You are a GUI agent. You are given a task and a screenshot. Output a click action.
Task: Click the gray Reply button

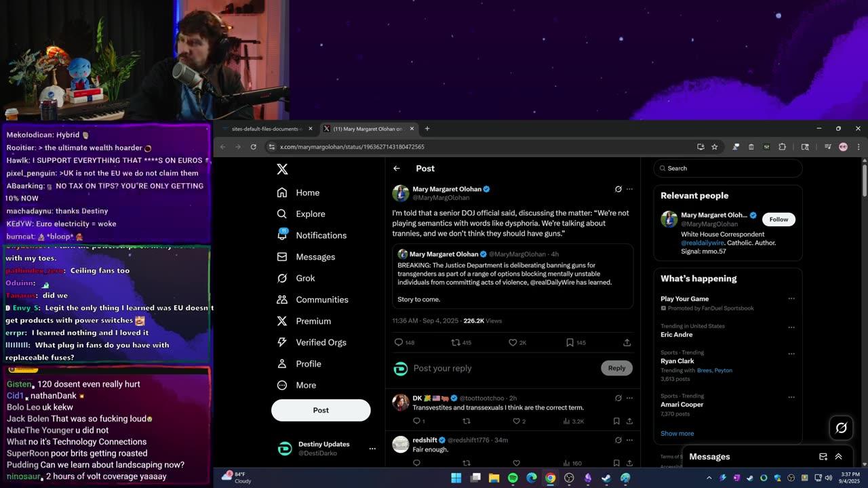(616, 368)
